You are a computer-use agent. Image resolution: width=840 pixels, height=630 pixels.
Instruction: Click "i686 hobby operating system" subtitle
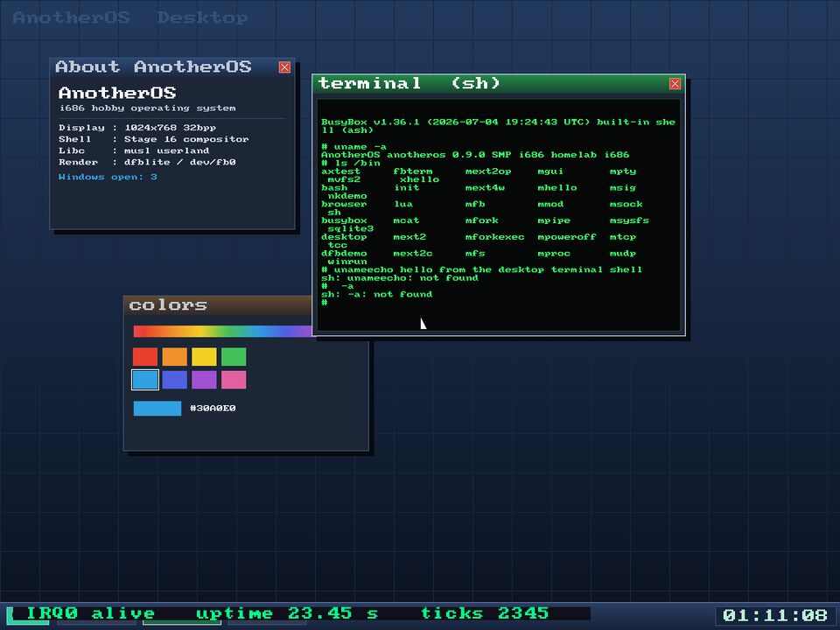click(147, 108)
